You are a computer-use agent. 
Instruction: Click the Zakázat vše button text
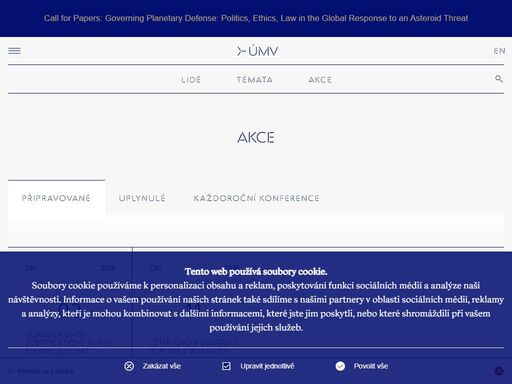[162, 366]
